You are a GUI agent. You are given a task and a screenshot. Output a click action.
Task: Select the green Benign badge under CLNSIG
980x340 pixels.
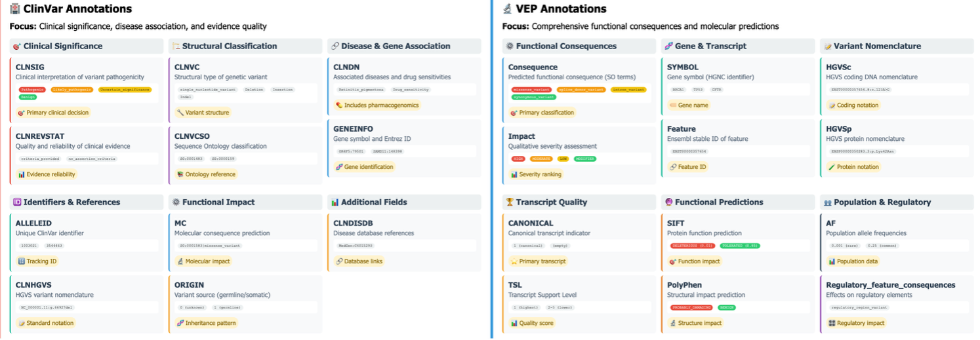[28, 97]
